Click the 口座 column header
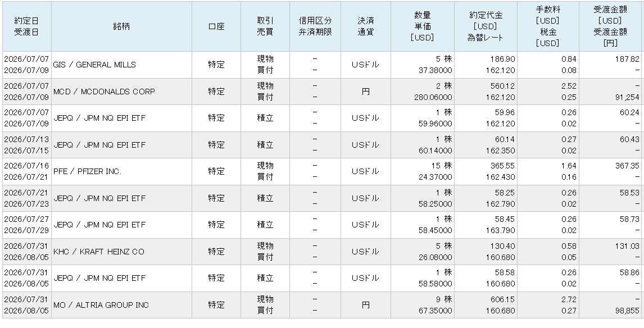The image size is (644, 328). pos(216,26)
